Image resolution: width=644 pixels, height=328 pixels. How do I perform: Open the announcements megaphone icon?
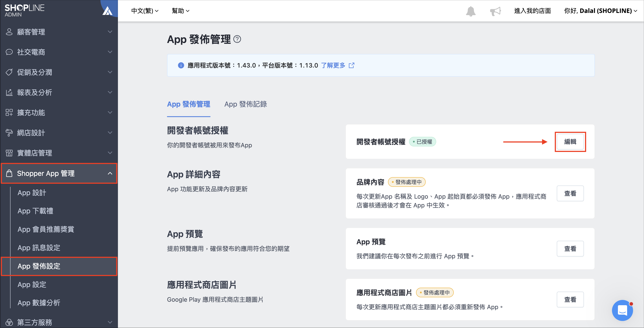click(x=495, y=11)
